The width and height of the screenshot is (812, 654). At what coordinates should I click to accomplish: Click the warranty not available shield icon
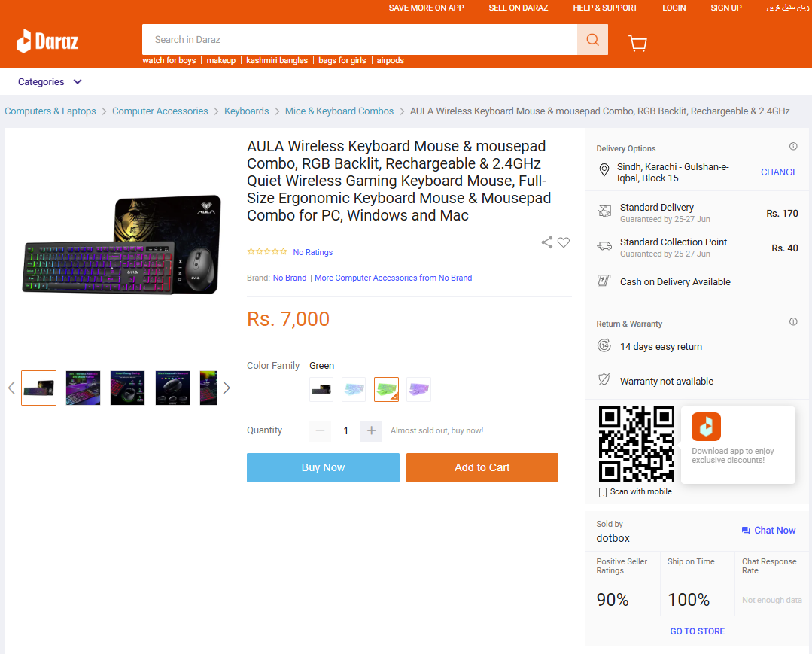(x=604, y=379)
